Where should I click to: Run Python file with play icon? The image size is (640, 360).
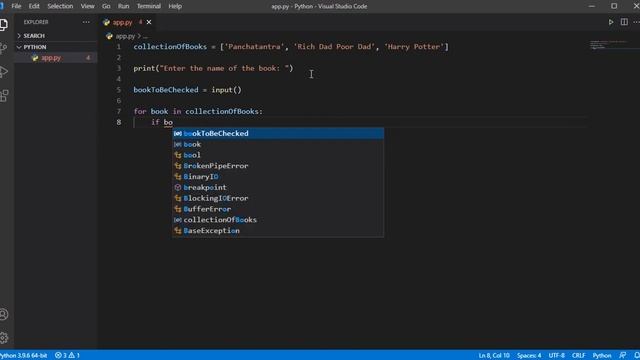611,22
